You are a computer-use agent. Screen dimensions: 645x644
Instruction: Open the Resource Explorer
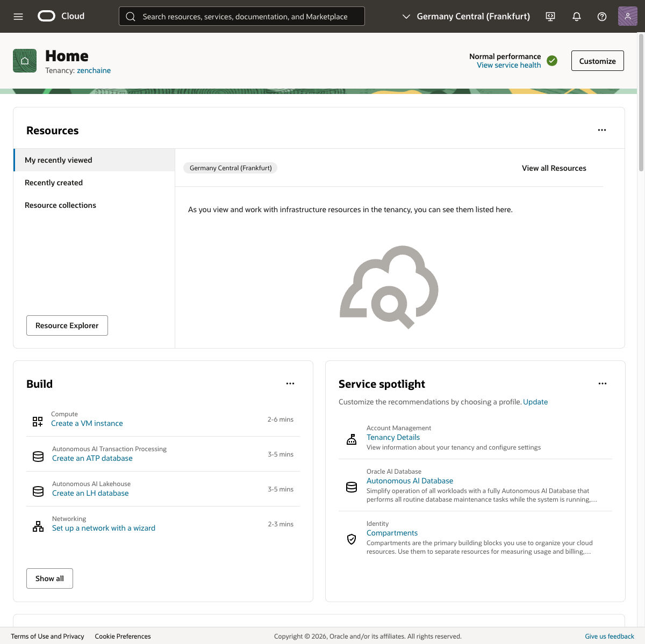[67, 325]
